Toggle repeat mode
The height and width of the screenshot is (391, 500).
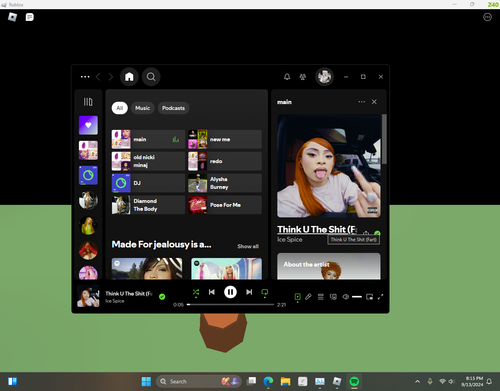(x=265, y=292)
